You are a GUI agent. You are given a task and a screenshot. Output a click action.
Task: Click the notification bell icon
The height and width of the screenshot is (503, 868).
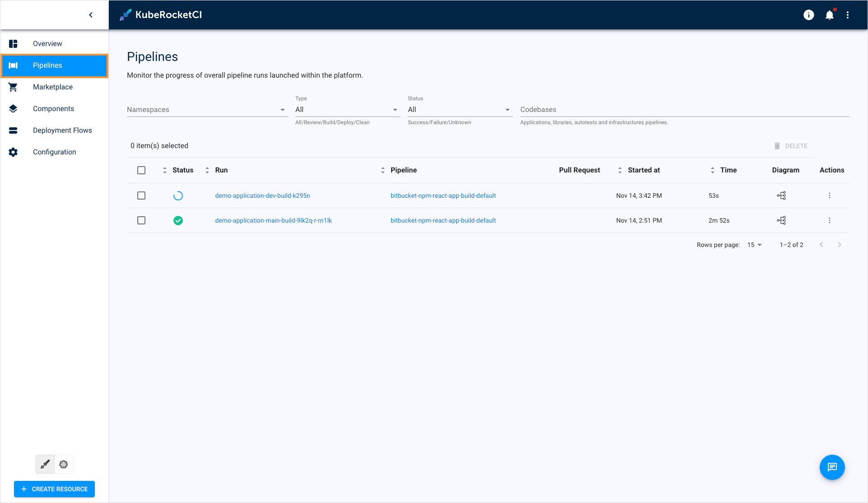[830, 14]
